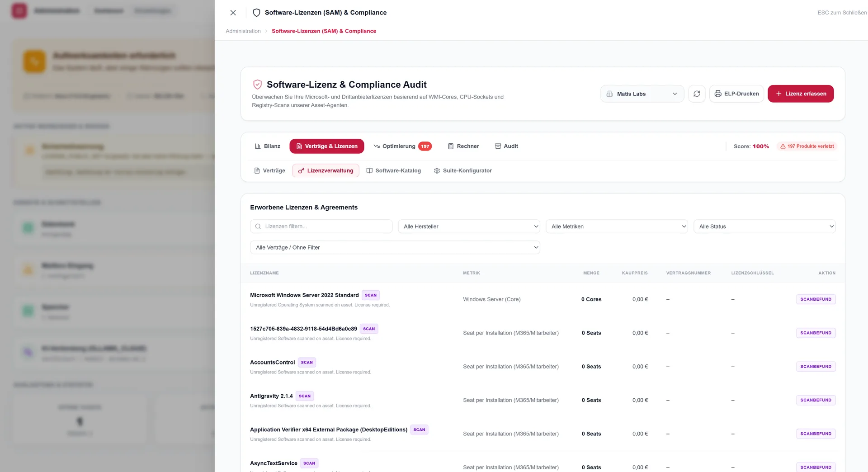Image resolution: width=868 pixels, height=472 pixels.
Task: Open the Matis Labs tenant dropdown
Action: point(642,94)
